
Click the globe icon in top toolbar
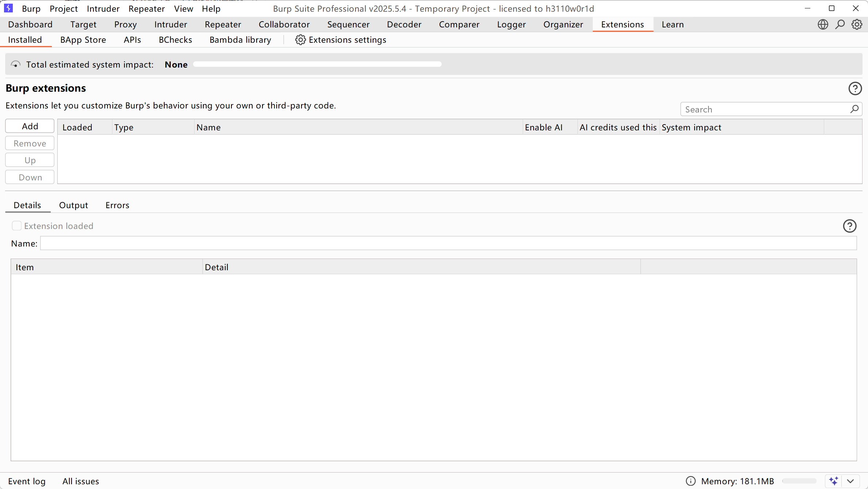click(x=823, y=24)
